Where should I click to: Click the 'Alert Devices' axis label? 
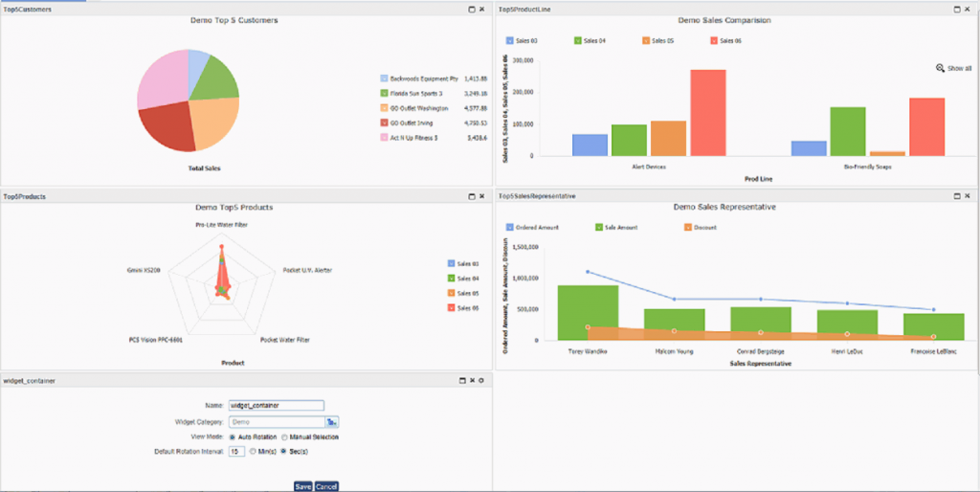[649, 168]
